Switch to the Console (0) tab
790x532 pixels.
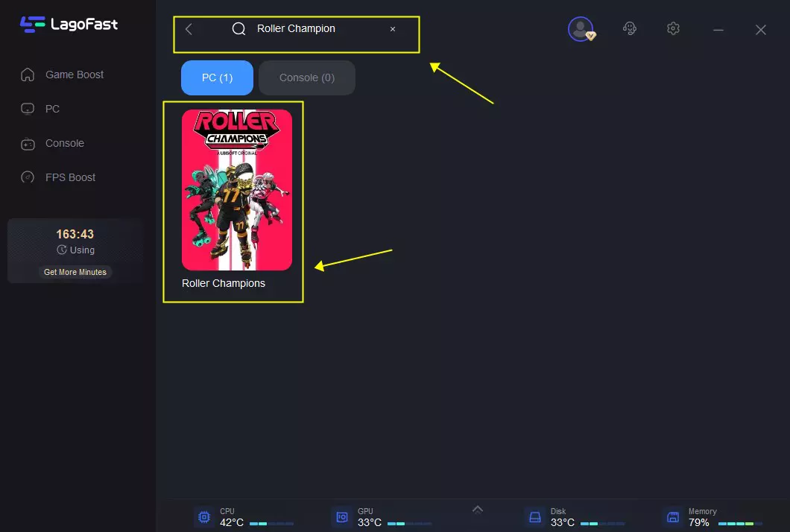307,77
